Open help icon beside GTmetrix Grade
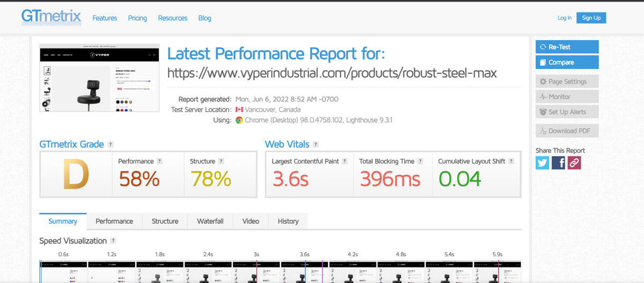Screen dimensions: 644x283 pyautogui.click(x=111, y=145)
